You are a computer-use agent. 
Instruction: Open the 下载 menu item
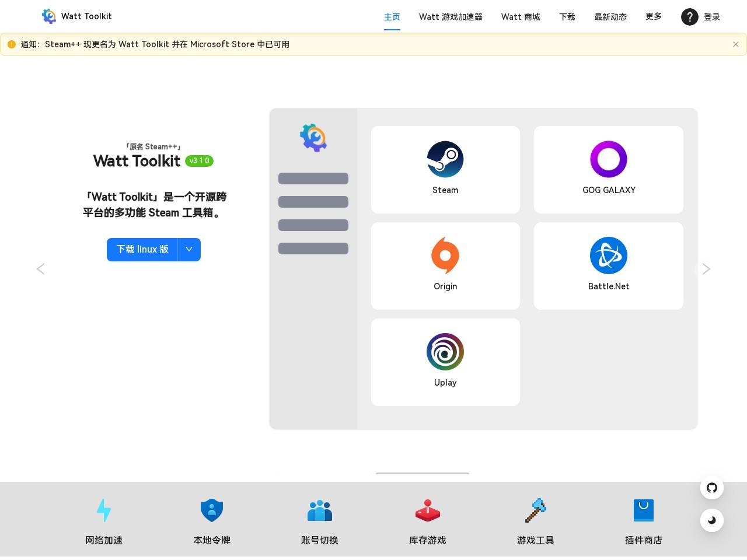tap(567, 17)
